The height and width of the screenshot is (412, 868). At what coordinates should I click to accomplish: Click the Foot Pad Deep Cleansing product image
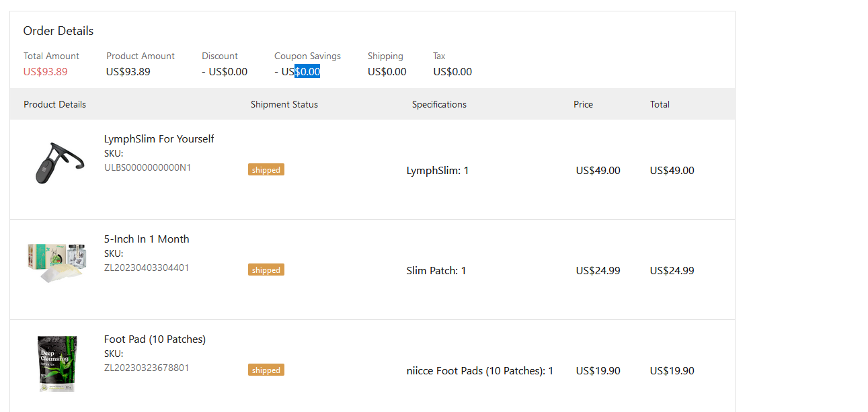[57, 364]
